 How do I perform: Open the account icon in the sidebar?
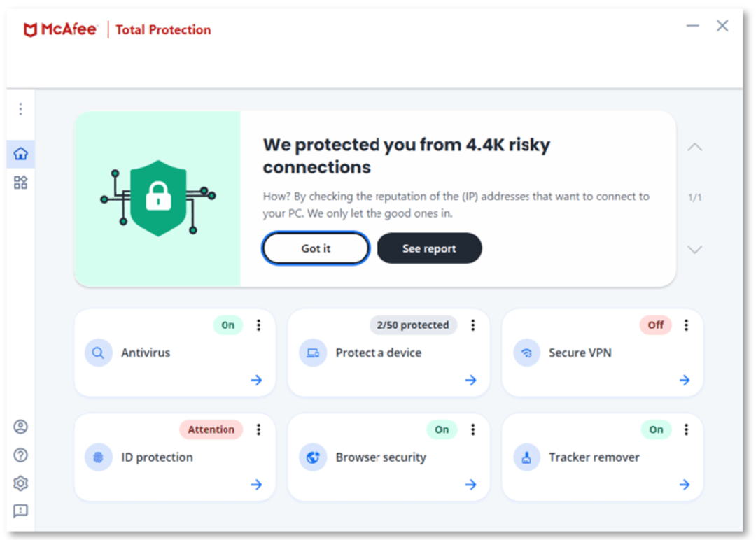tap(20, 425)
